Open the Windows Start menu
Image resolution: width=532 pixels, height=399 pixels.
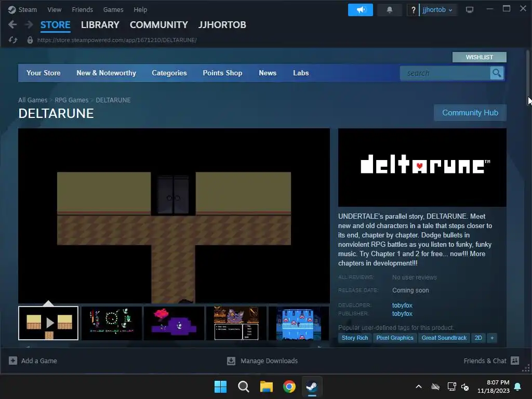[220, 387]
